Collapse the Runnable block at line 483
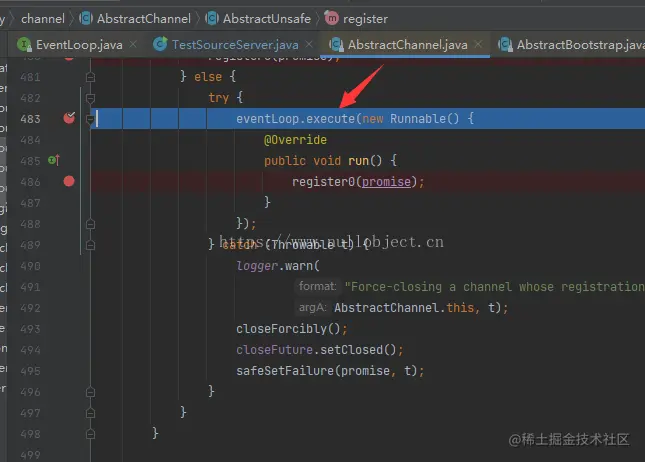 [90, 119]
